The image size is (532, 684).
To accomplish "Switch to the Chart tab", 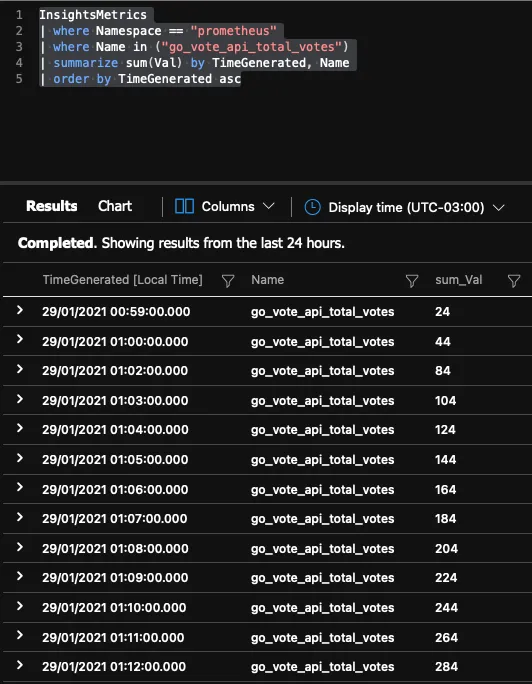I will (x=115, y=206).
